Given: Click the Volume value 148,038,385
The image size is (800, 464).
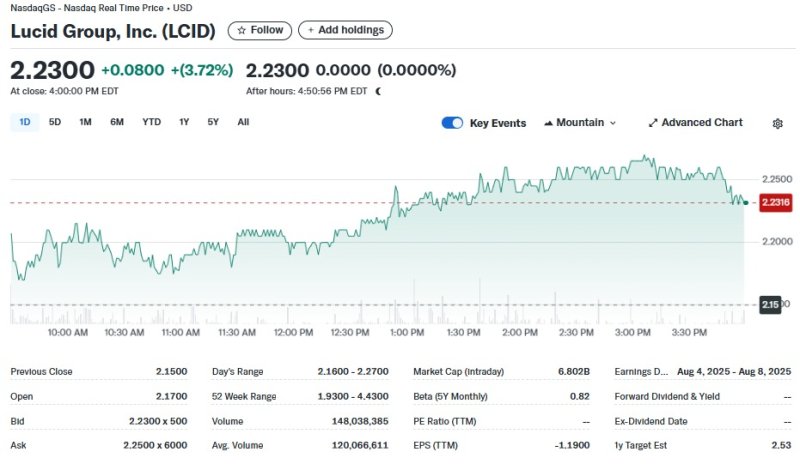Looking at the screenshot, I should coord(360,422).
